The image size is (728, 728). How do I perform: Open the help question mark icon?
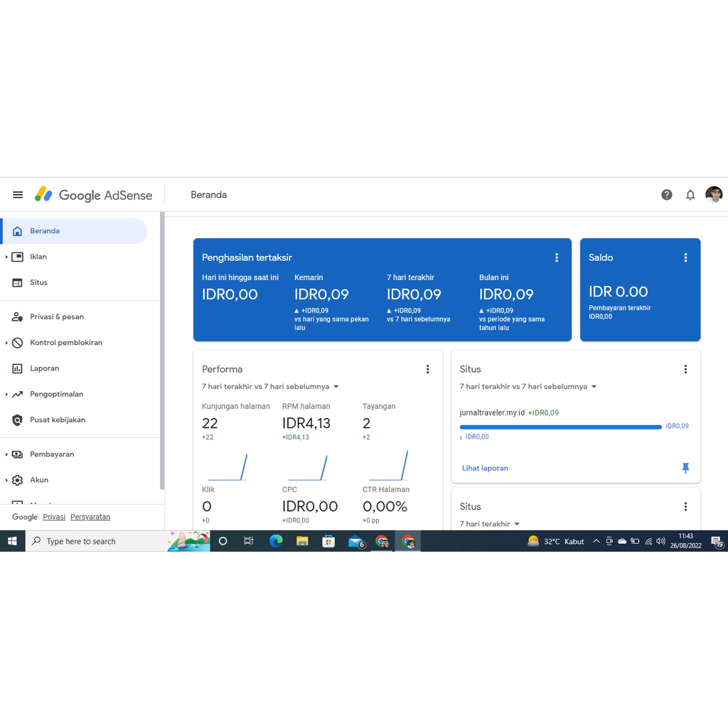pyautogui.click(x=667, y=194)
